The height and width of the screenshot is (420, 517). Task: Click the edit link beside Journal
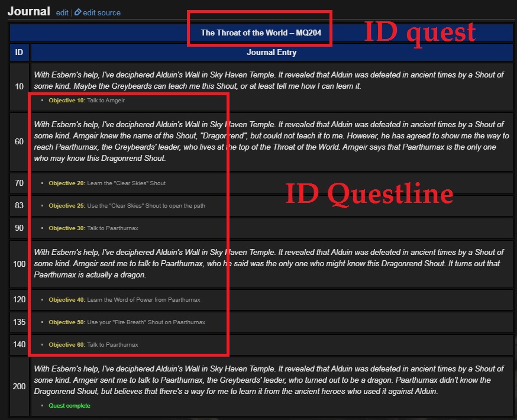pos(62,13)
